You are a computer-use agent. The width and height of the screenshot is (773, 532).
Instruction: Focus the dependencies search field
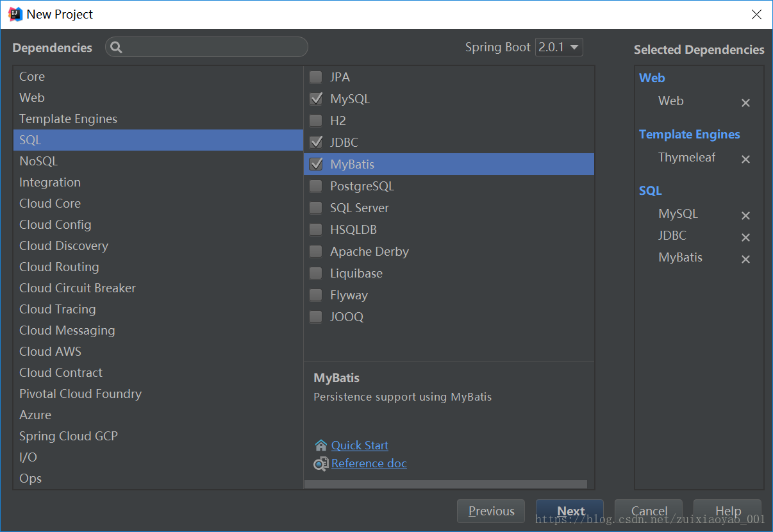tap(206, 47)
